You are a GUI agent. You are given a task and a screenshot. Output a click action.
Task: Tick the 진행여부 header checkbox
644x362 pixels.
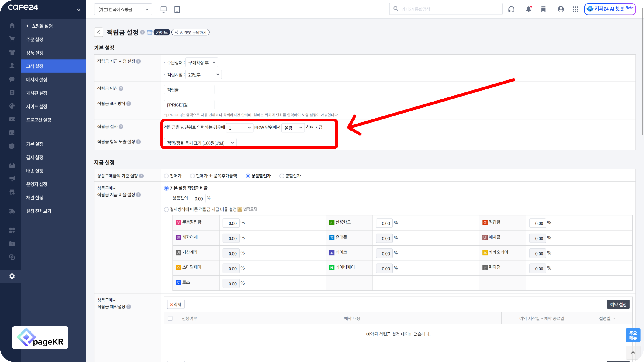170,318
